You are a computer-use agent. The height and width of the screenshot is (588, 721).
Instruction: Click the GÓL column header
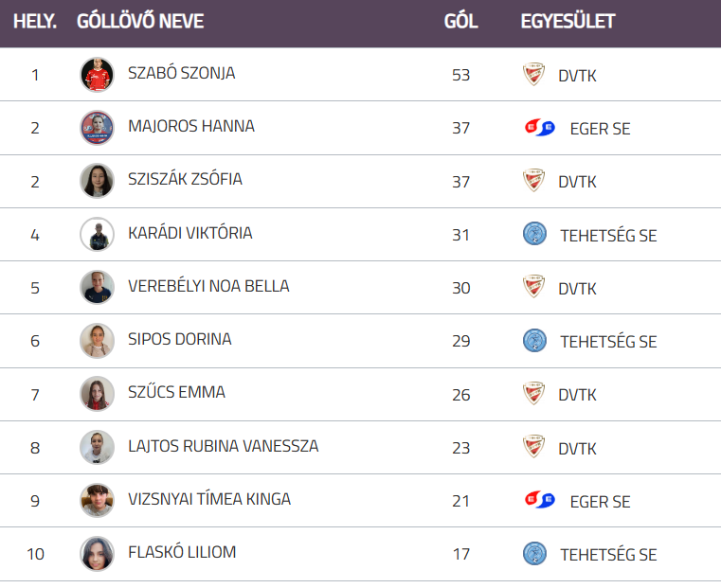click(460, 22)
